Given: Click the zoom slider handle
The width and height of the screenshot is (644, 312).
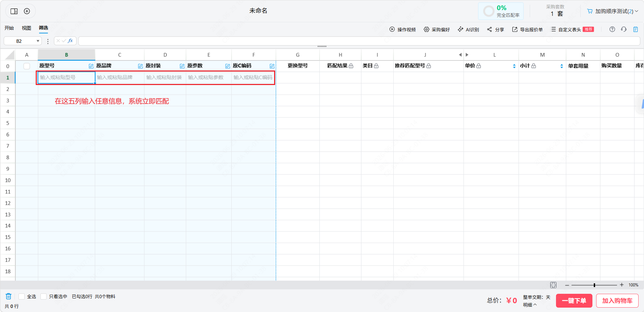Looking at the screenshot, I should pos(594,285).
